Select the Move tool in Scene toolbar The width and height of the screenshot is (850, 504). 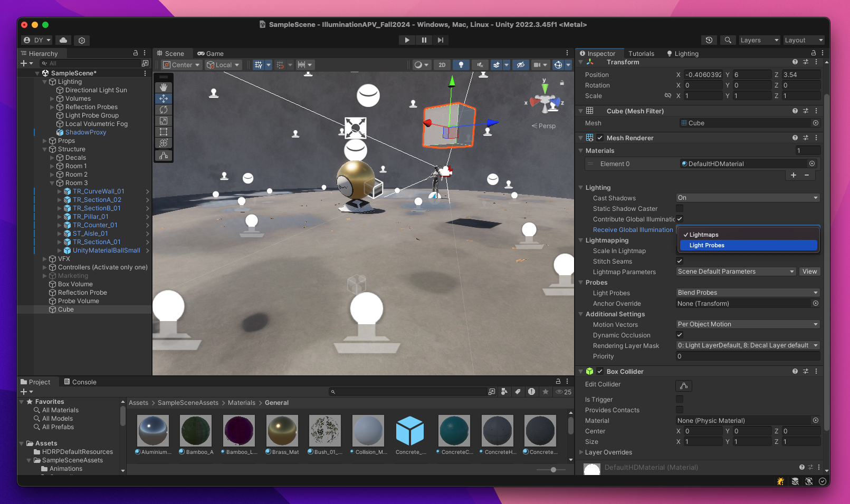164,99
